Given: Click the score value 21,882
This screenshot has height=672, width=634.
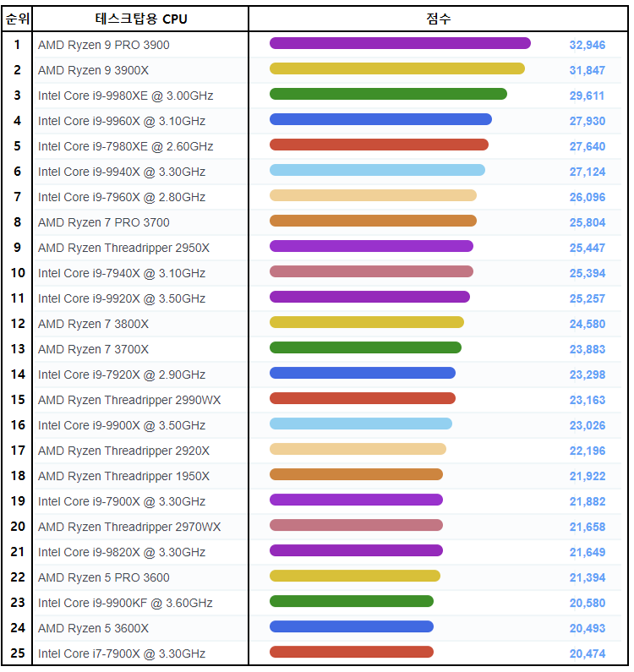Looking at the screenshot, I should coord(588,501).
